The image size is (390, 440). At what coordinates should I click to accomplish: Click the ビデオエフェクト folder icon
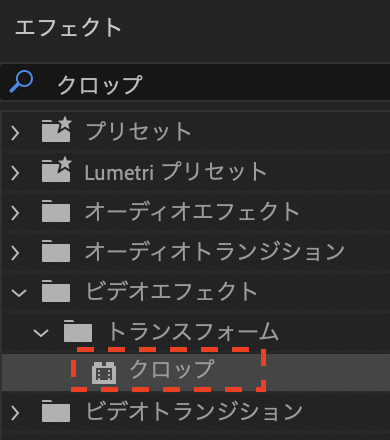point(56,291)
